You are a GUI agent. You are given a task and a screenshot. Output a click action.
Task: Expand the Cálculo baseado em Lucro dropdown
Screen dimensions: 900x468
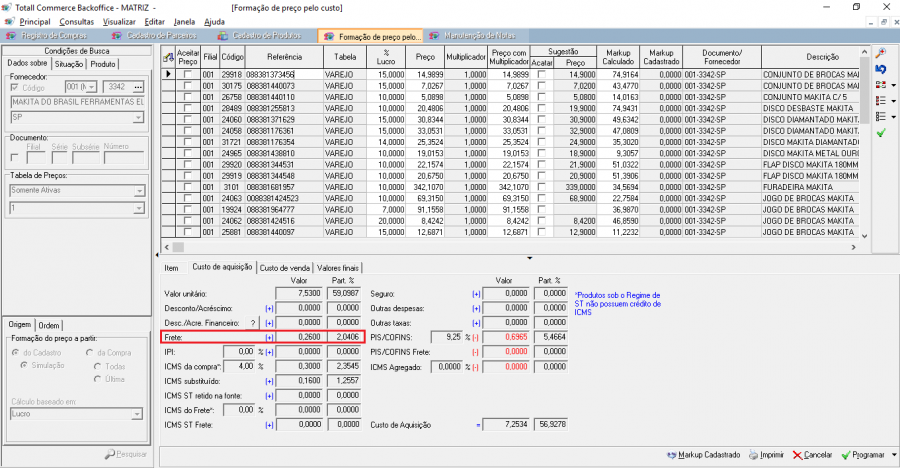pos(139,413)
